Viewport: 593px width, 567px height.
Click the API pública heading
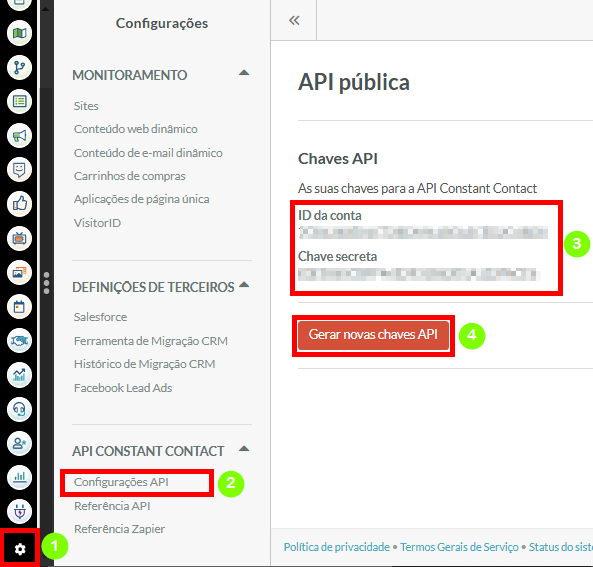coord(354,82)
